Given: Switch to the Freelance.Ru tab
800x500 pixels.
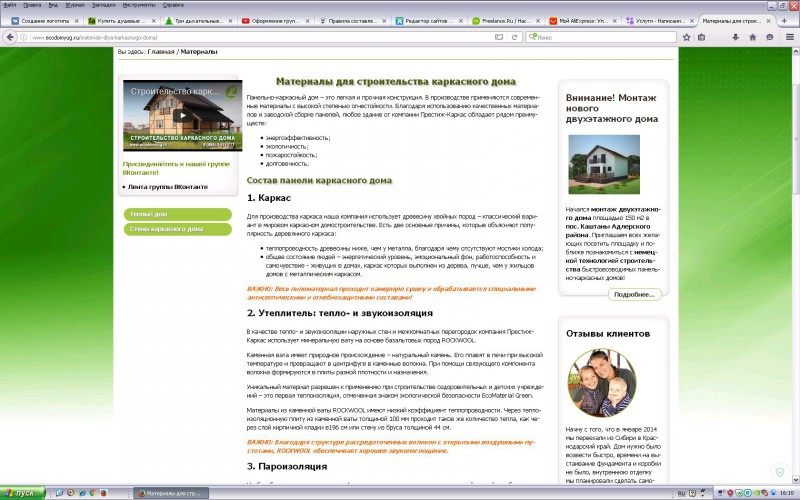Looking at the screenshot, I should 506,21.
